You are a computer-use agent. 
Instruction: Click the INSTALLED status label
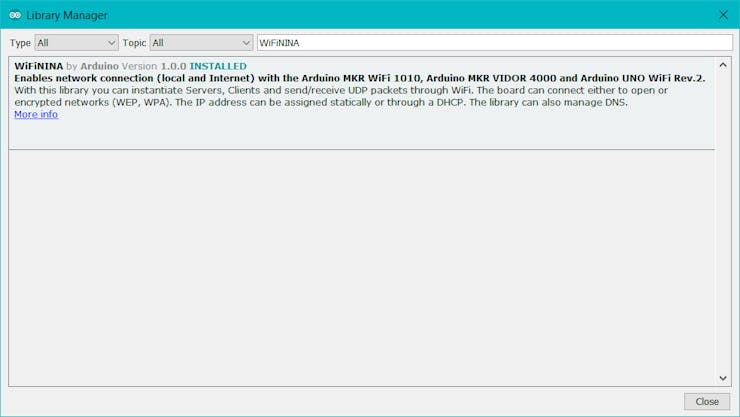point(218,66)
